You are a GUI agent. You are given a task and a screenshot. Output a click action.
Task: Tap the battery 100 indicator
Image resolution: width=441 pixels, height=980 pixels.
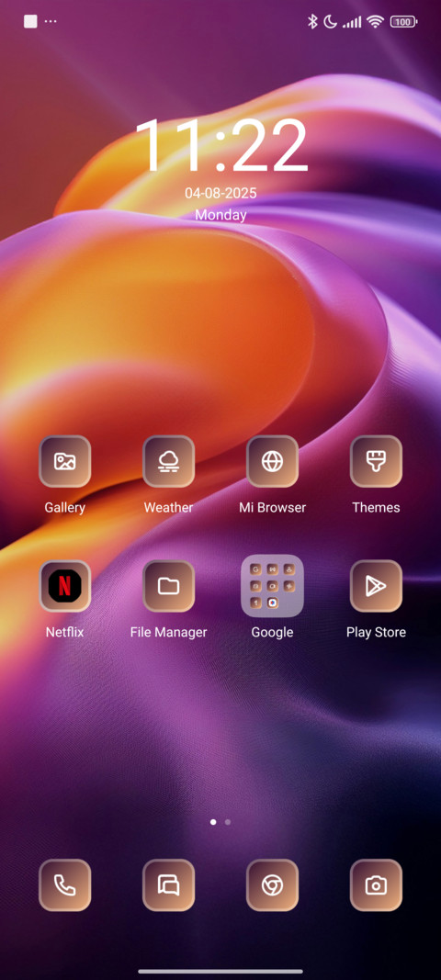pyautogui.click(x=403, y=22)
